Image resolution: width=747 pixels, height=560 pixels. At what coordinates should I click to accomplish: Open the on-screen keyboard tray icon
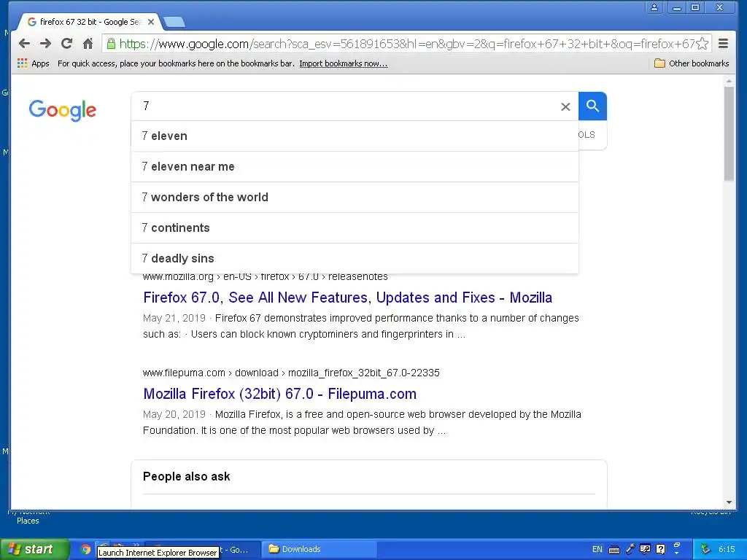tap(614, 550)
